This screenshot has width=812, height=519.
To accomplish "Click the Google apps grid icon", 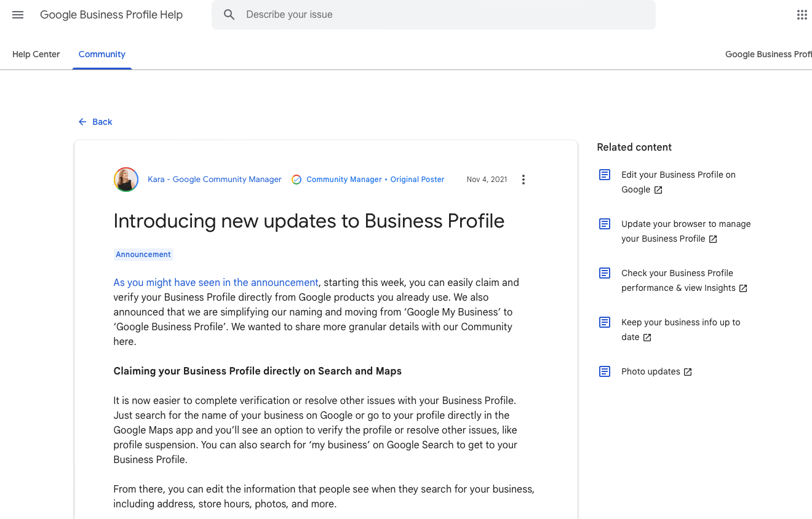I will pyautogui.click(x=802, y=14).
